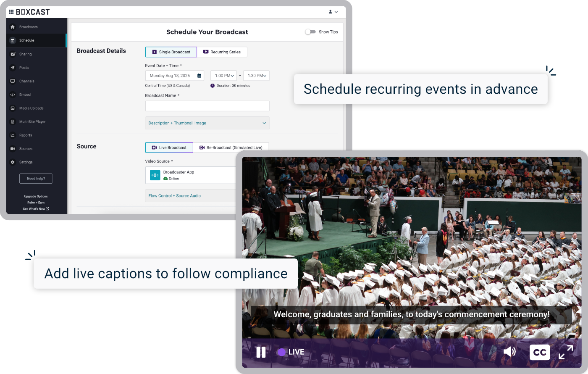Click the Media Uploads icon
The image size is (588, 374).
pyautogui.click(x=13, y=108)
